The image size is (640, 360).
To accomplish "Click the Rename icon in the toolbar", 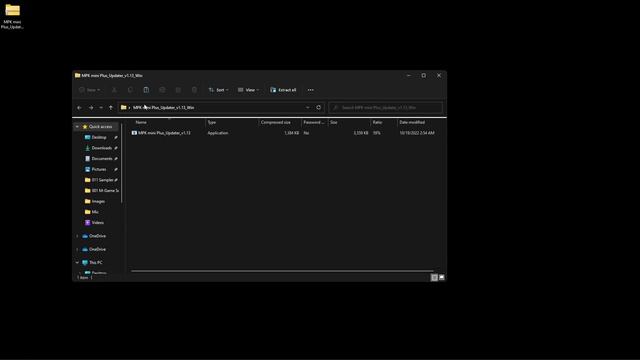I will [162, 90].
